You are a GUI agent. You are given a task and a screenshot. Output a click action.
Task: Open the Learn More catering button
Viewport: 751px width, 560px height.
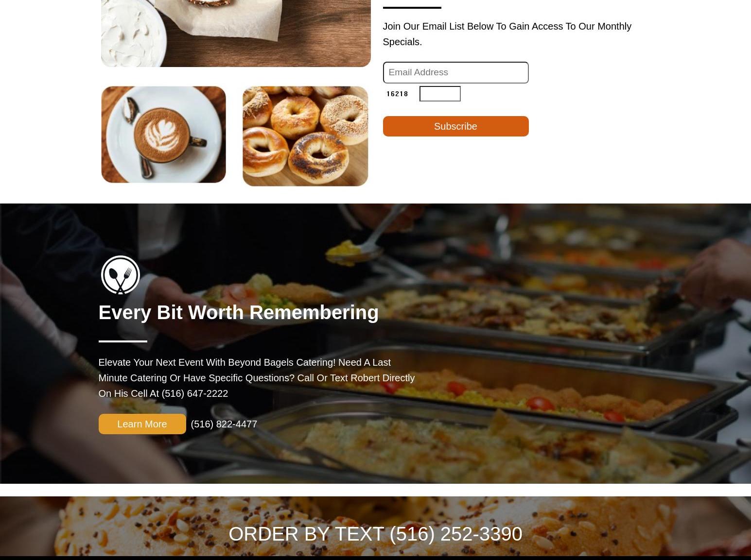[x=142, y=424]
